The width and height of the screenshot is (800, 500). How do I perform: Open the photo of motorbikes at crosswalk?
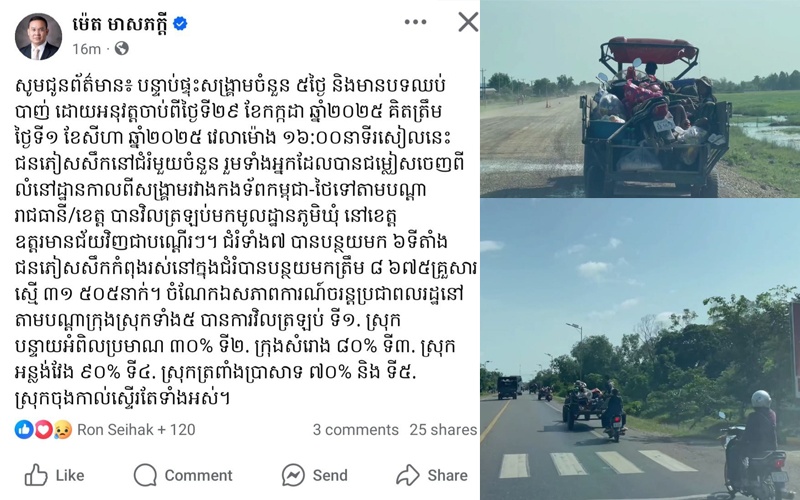coord(640,349)
